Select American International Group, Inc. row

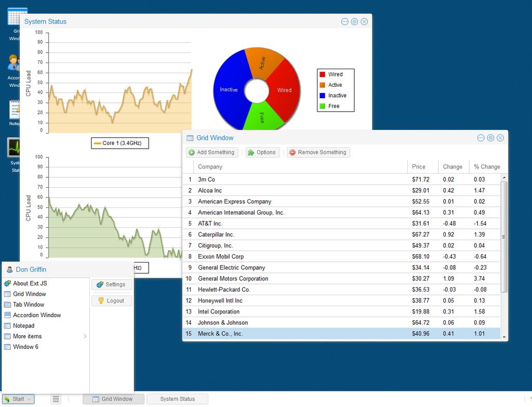(342, 213)
